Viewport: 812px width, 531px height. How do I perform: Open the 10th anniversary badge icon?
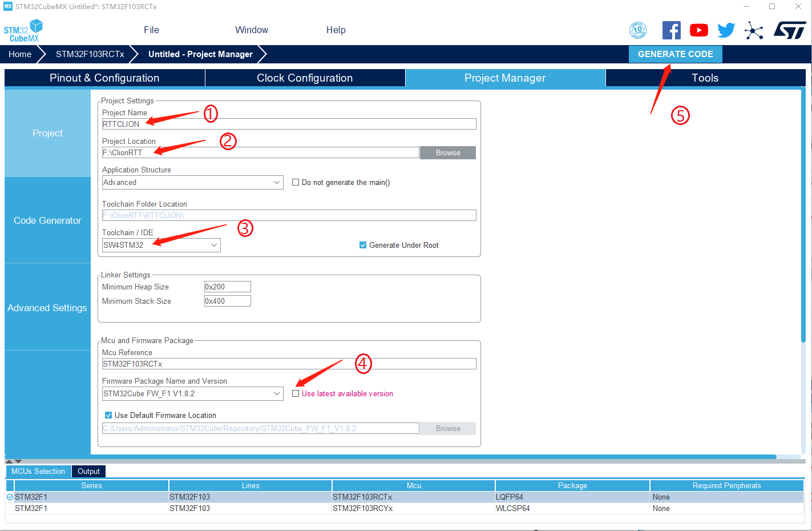pyautogui.click(x=638, y=30)
